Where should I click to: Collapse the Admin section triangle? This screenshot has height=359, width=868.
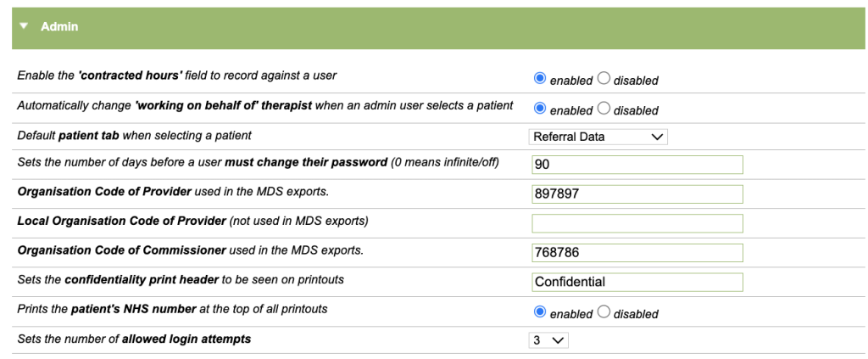(24, 27)
